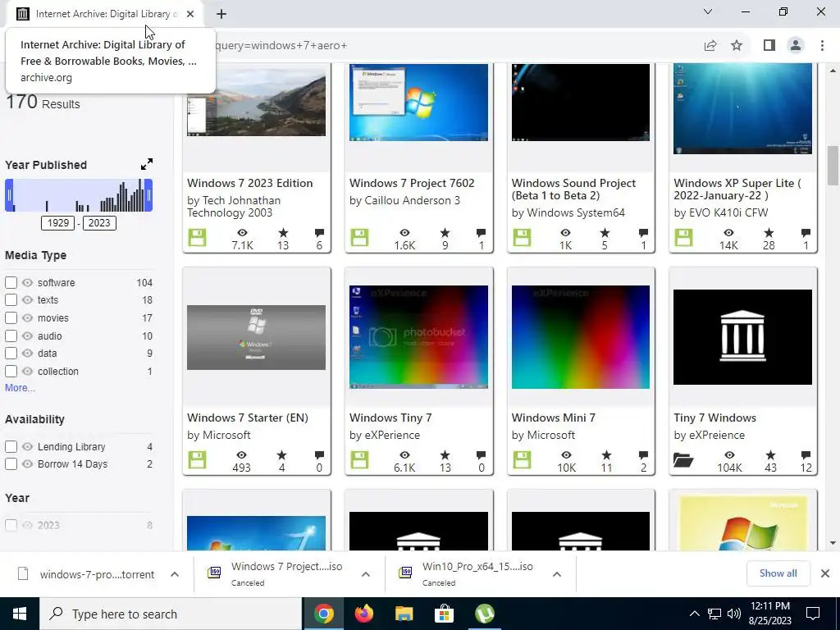Open File Explorer from the taskbar
Viewport: 840px width, 630px height.
tap(404, 614)
